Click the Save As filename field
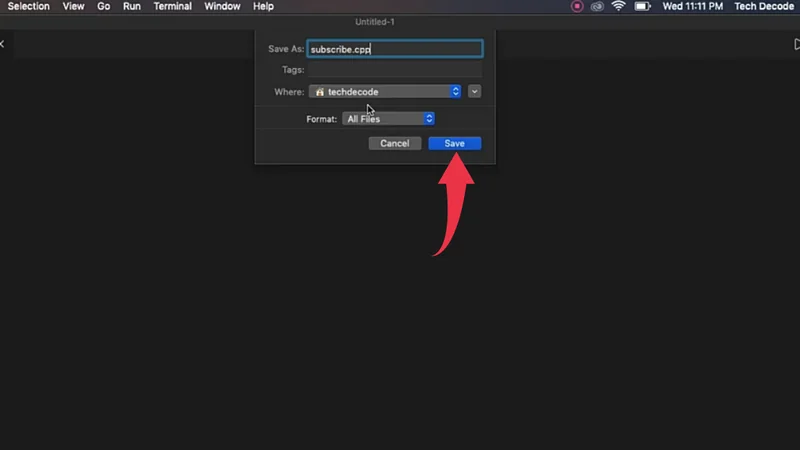800x450 pixels. click(x=394, y=48)
